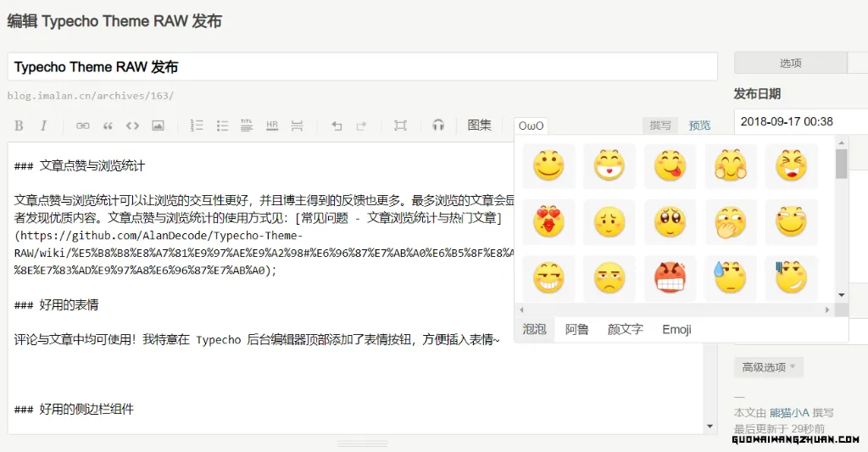
Task: Insert a code block with the angle brackets icon
Action: click(132, 126)
